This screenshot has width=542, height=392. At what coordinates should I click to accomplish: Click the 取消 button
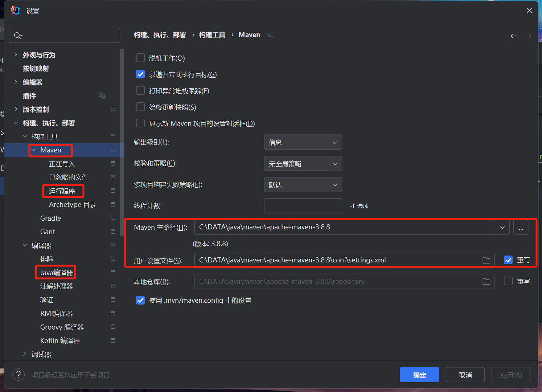(x=465, y=375)
